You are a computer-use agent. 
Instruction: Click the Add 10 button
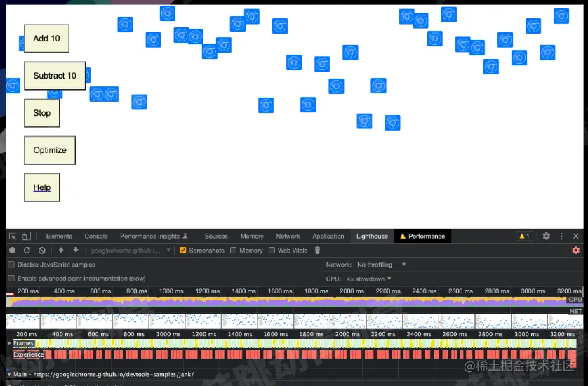46,39
